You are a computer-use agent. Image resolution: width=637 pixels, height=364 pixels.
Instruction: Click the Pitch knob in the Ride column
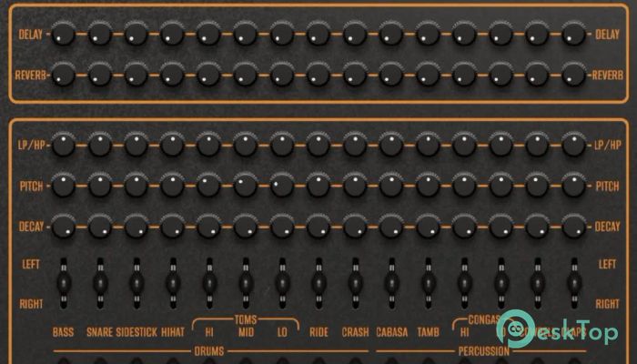click(x=318, y=185)
